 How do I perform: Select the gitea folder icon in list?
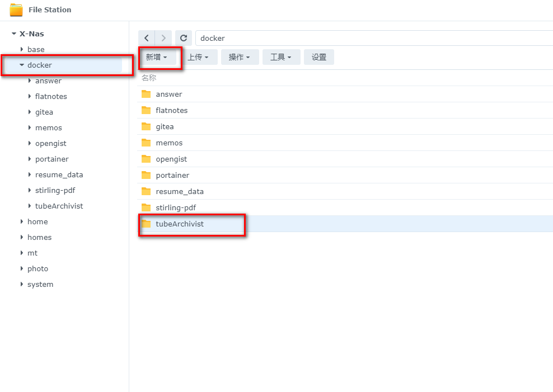147,126
